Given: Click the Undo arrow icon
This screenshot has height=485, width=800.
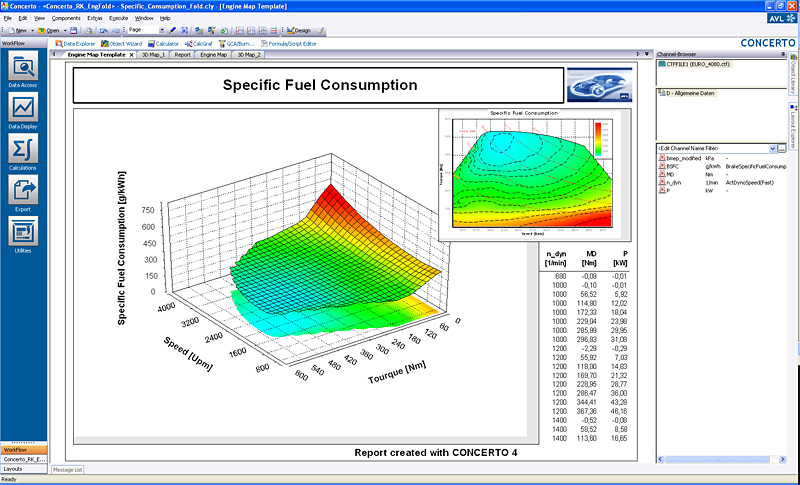Looking at the screenshot, I should click(x=104, y=31).
